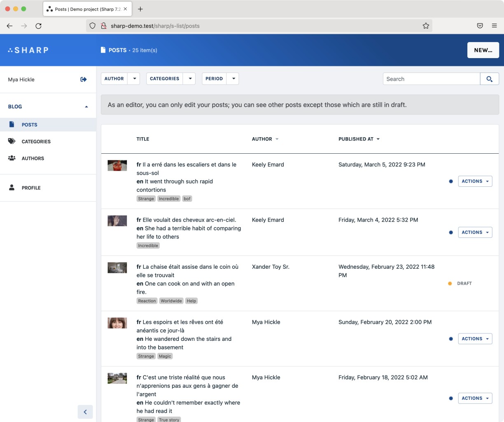This screenshot has height=422, width=504.
Task: Click into the Search input field
Action: (x=431, y=79)
